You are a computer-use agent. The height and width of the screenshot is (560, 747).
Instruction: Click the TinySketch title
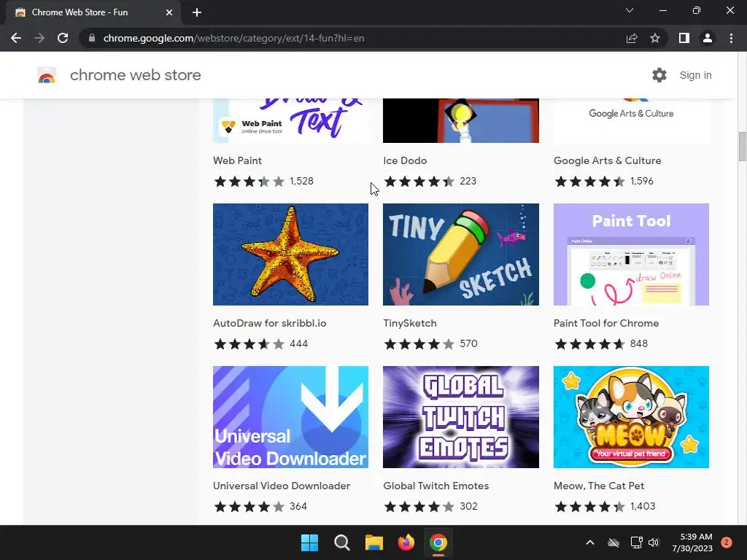(410, 323)
